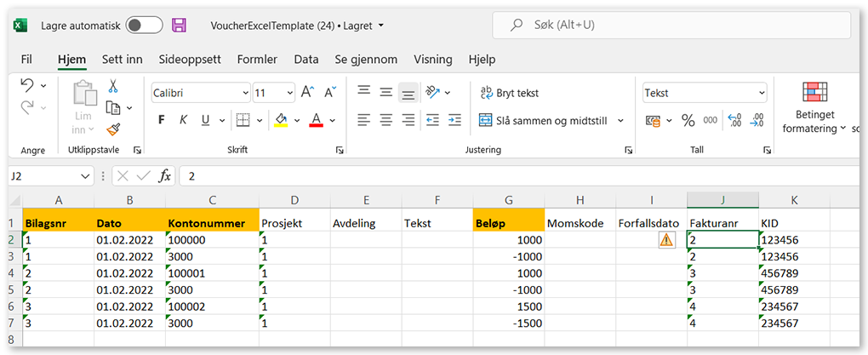Toggle italic K formatting button
Image resolution: width=868 pixels, height=355 pixels.
pos(182,120)
